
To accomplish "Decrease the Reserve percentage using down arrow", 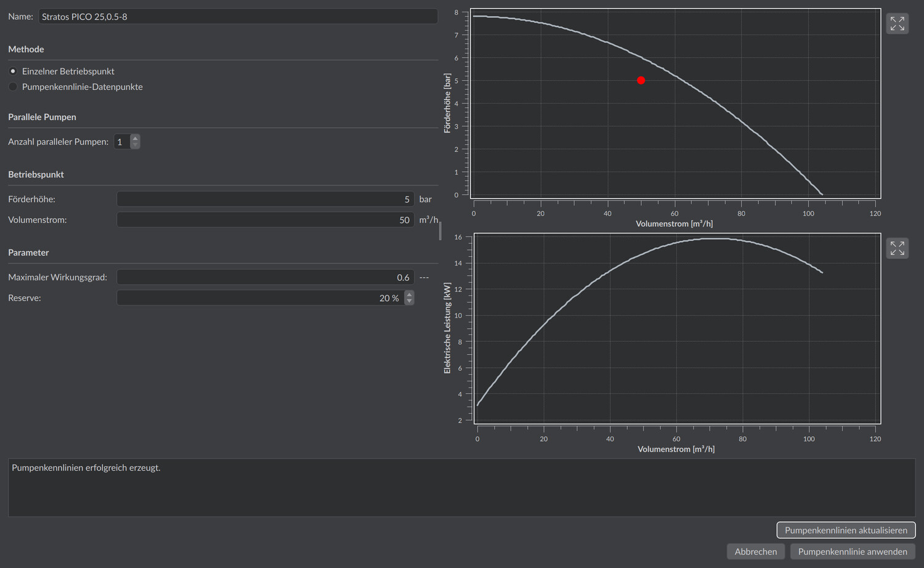I will tap(409, 302).
